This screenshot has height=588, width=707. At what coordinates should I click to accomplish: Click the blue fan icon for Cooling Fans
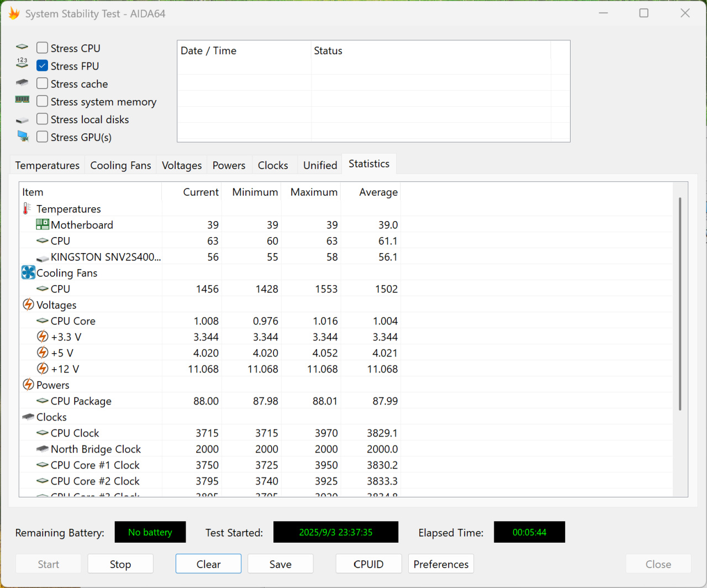tap(28, 272)
